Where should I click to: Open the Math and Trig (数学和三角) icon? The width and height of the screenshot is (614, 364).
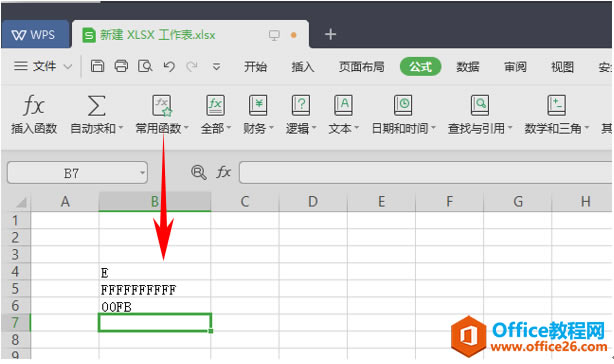pyautogui.click(x=556, y=105)
